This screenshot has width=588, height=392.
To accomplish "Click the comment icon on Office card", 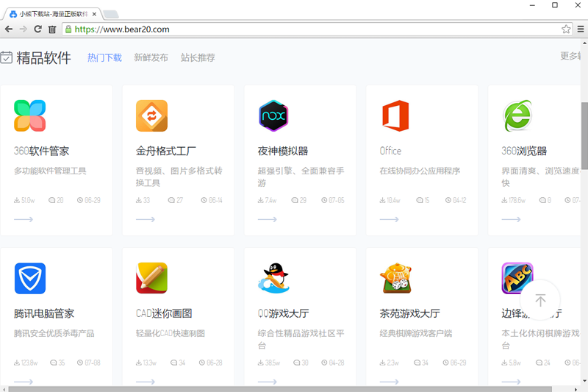I will point(420,200).
